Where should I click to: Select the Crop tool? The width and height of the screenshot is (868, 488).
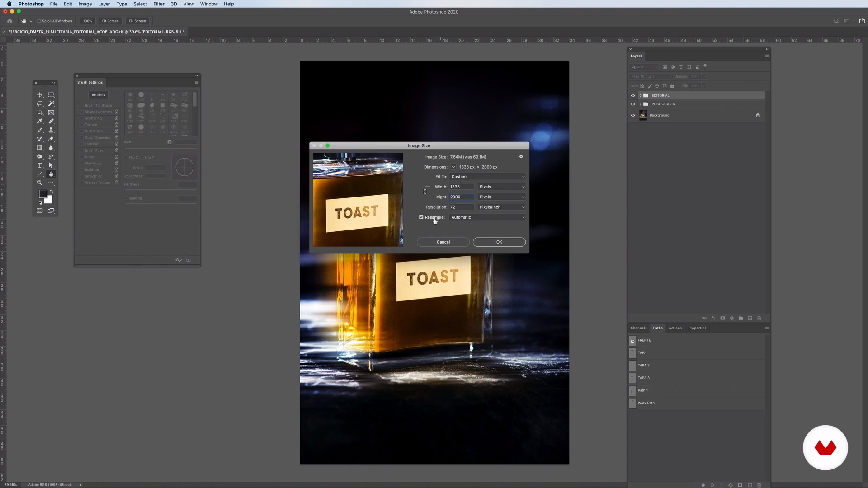click(x=40, y=113)
